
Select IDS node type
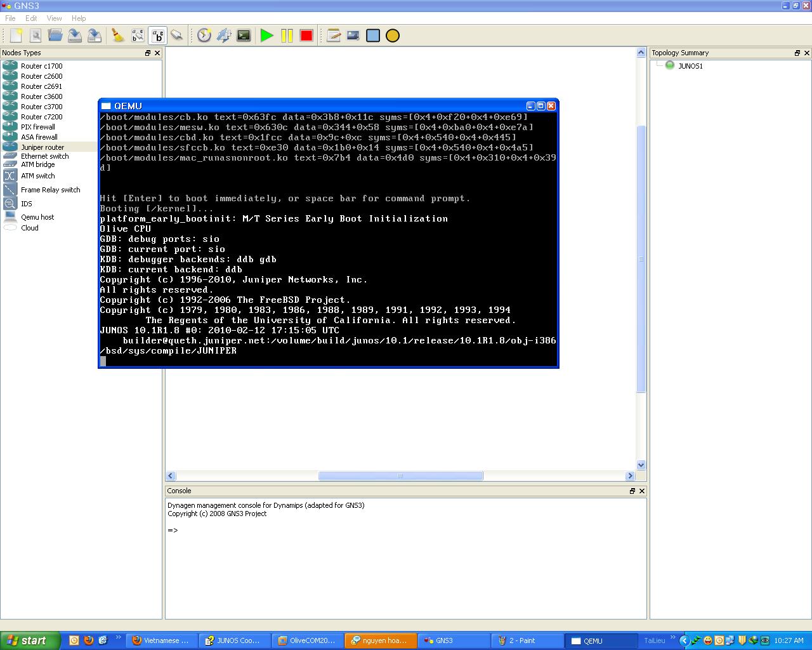(27, 204)
